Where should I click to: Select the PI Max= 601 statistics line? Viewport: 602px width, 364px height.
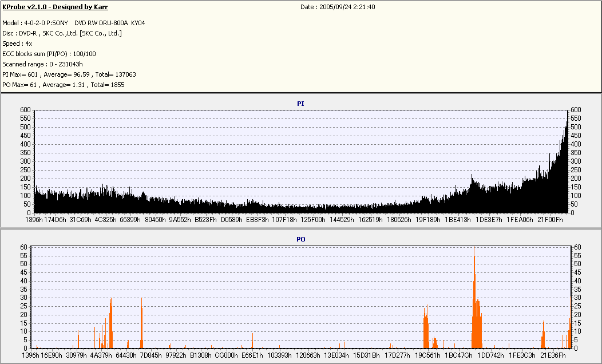point(69,74)
